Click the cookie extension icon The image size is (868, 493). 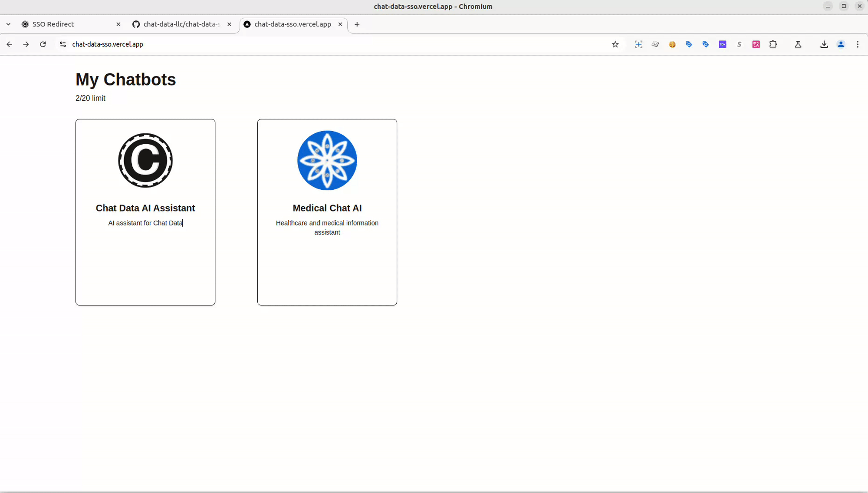pos(672,44)
